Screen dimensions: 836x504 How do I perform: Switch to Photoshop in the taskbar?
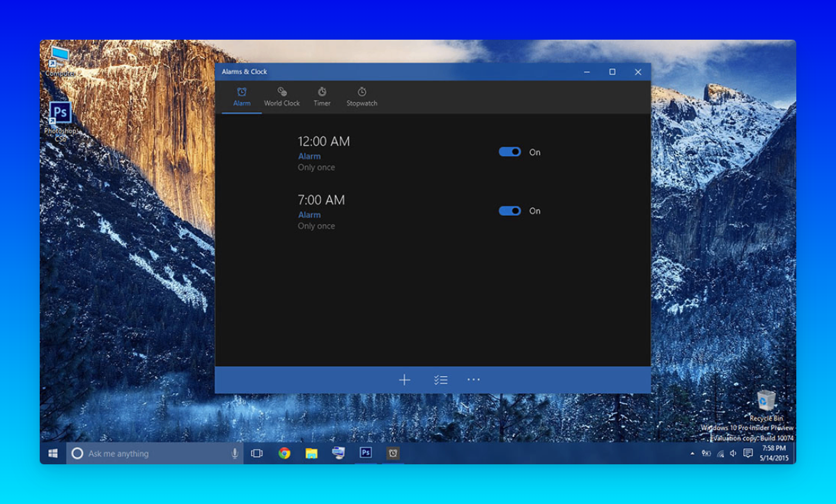click(x=366, y=453)
